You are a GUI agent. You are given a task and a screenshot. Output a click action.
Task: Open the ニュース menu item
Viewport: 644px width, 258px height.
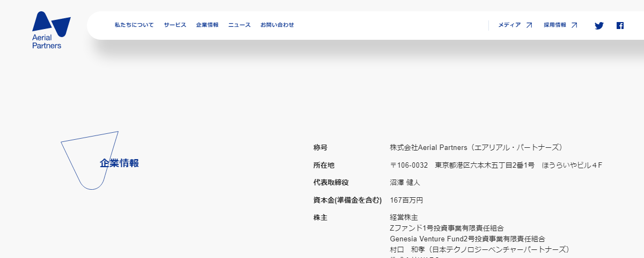pyautogui.click(x=239, y=25)
